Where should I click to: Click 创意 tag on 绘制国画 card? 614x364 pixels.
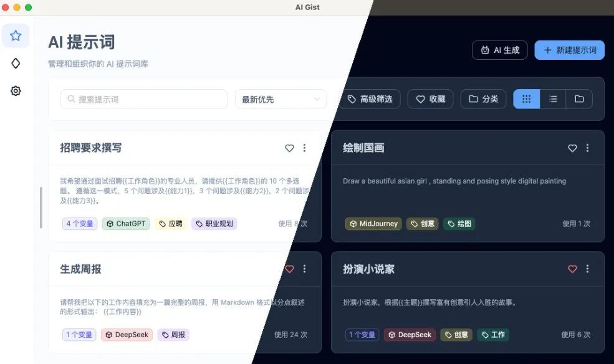pos(423,224)
